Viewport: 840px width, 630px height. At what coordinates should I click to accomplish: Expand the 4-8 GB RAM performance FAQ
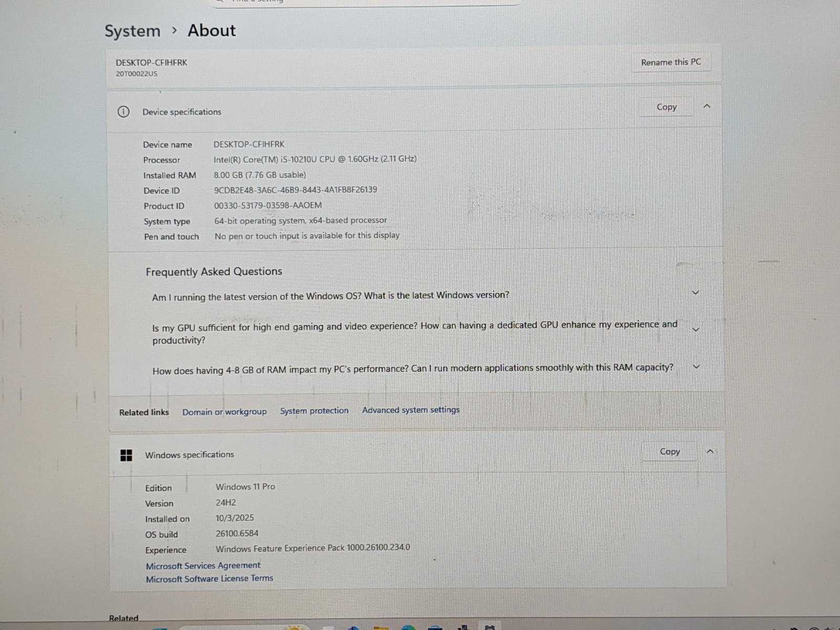697,367
